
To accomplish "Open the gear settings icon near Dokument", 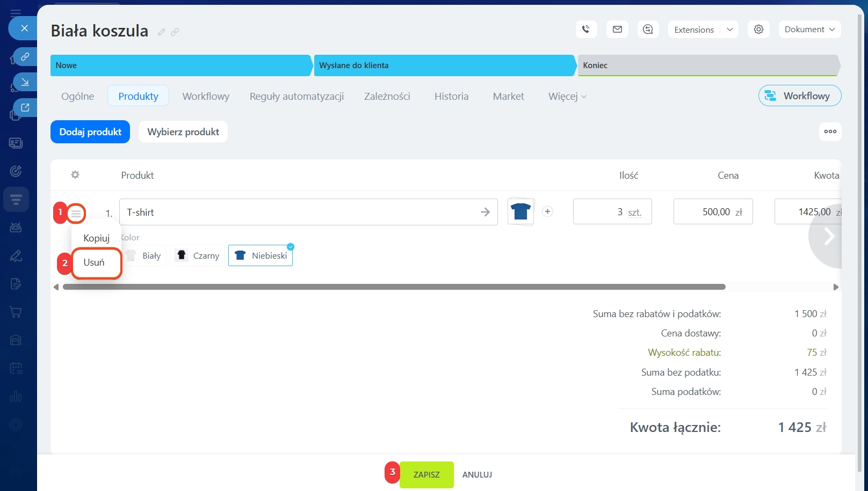I will [758, 30].
